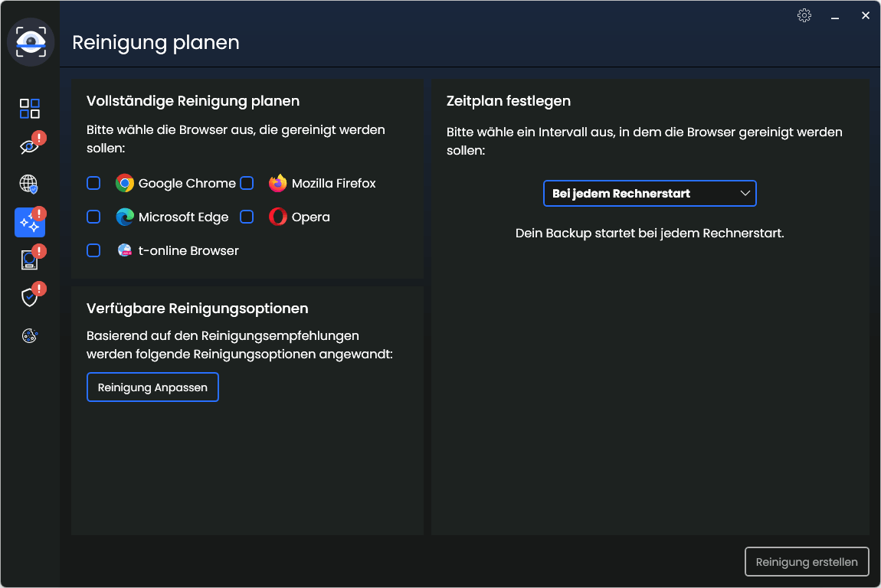Viewport: 881px width, 588px height.
Task: Enable cleaning for Google Chrome
Action: (93, 183)
